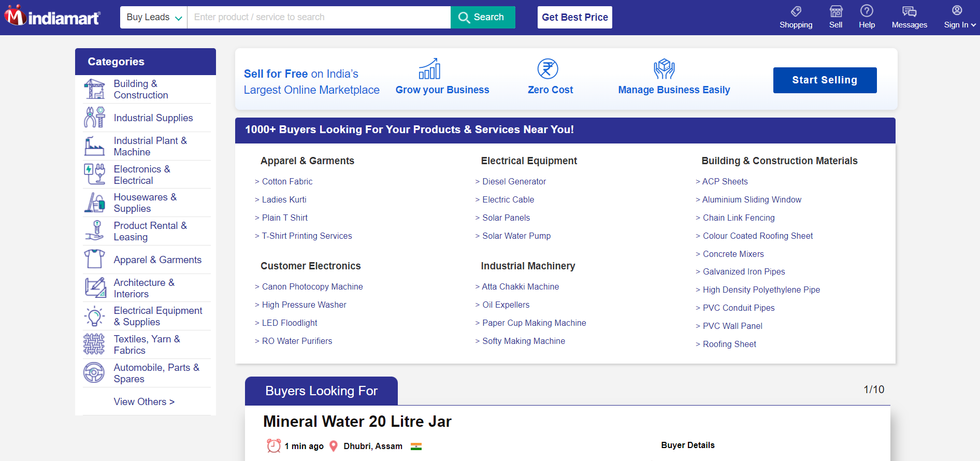The width and height of the screenshot is (980, 461).
Task: Click the Start Selling button
Action: click(825, 80)
